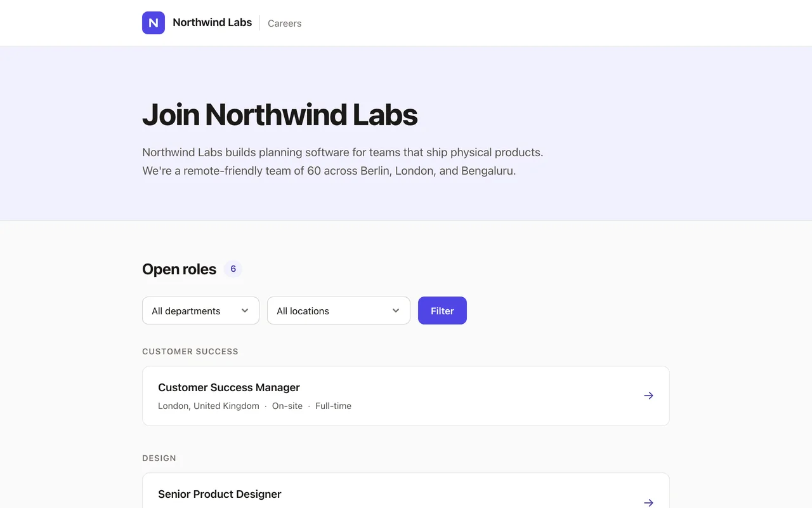Viewport: 812px width, 508px height.
Task: Open the Customer Success Manager role card
Action: 406,396
